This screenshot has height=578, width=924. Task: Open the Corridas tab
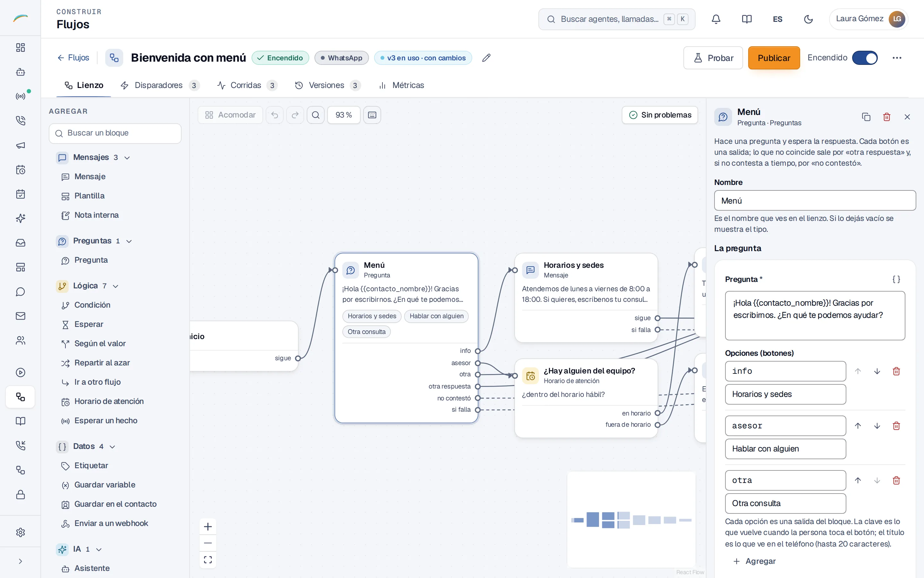tap(247, 85)
